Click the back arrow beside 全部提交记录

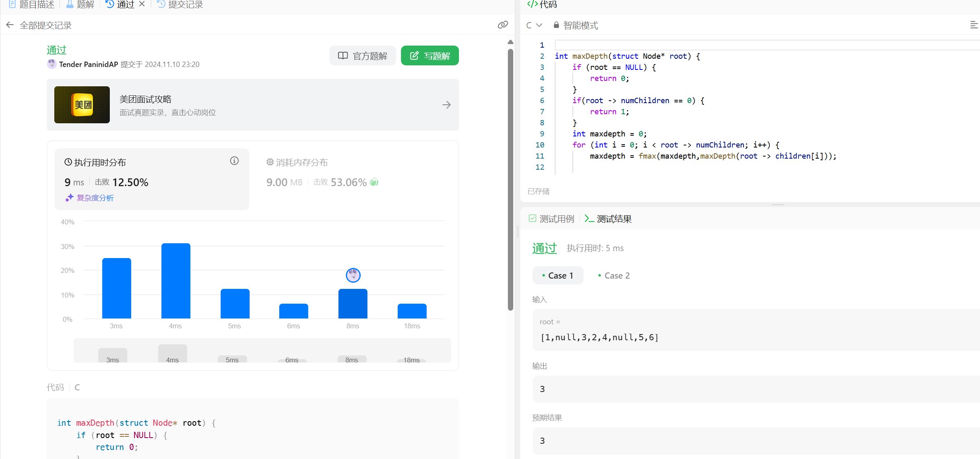[10, 25]
